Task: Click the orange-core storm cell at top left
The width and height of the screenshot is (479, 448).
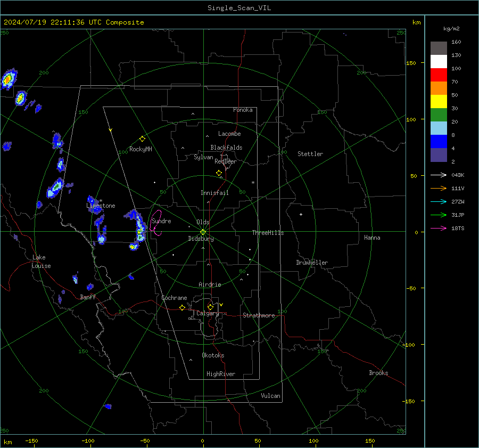Action: [8, 79]
